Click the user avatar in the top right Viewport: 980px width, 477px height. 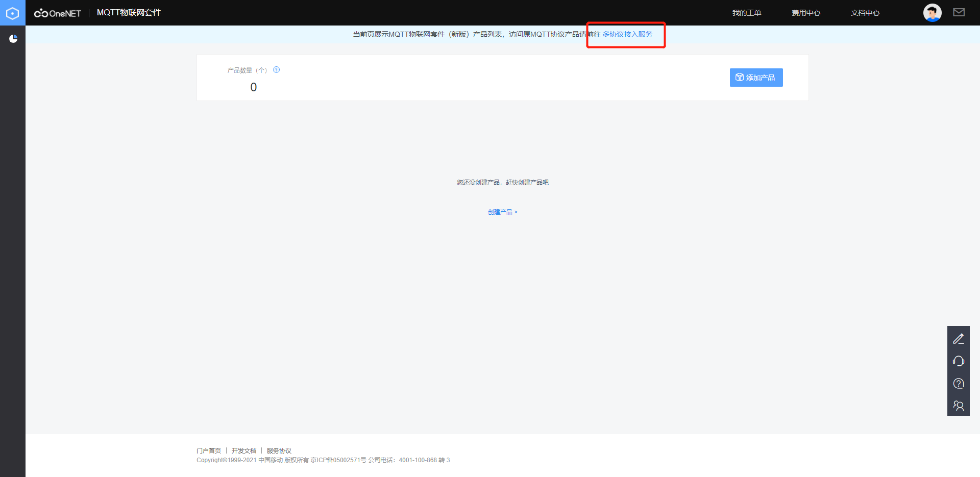pyautogui.click(x=932, y=12)
